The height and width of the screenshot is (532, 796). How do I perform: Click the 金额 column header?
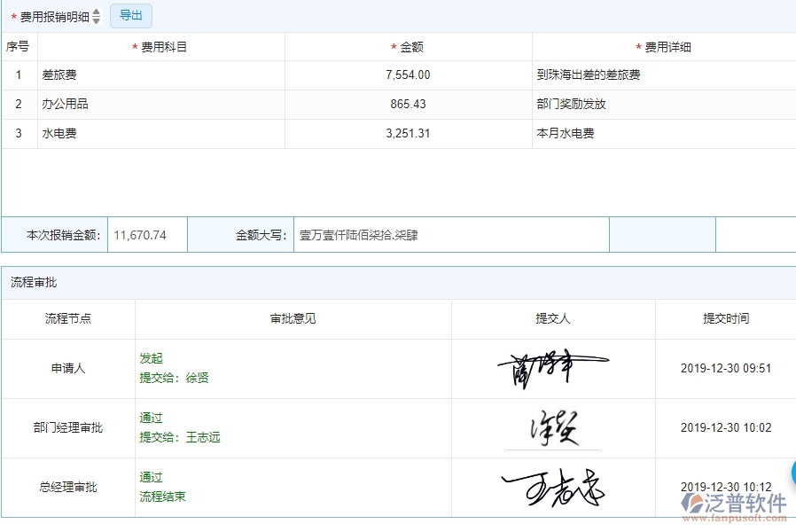[x=408, y=46]
